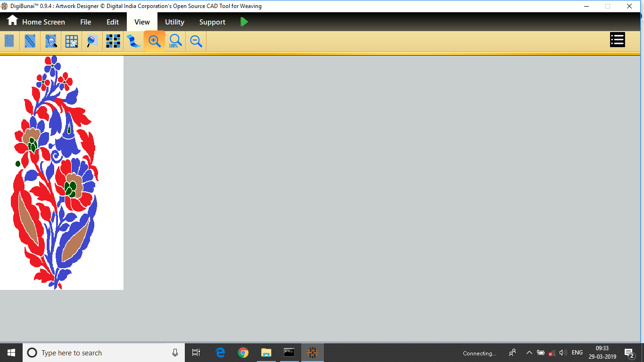Click the dotted fabric texture icon

point(9,41)
